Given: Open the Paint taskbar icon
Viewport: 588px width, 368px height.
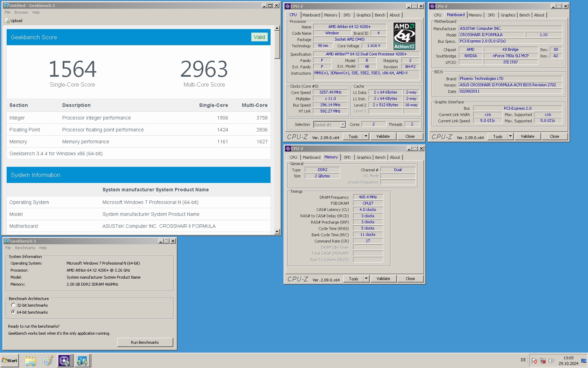Looking at the screenshot, I should click(x=47, y=361).
